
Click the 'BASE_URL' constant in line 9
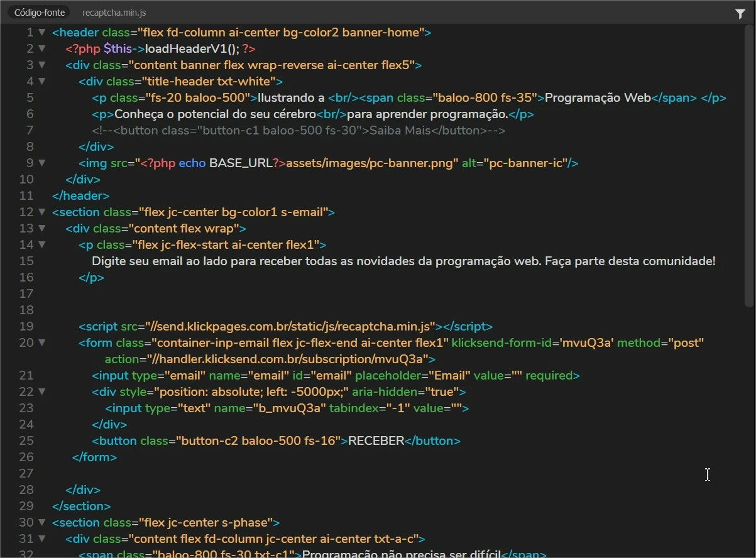241,163
